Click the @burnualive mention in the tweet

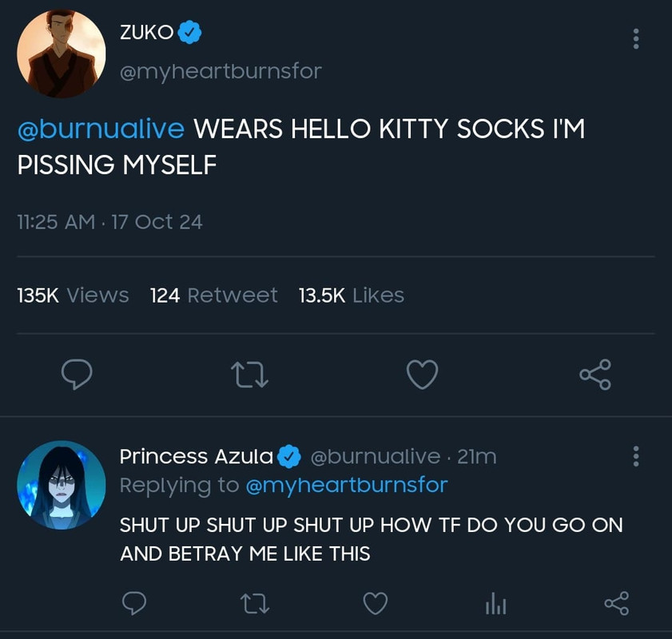click(101, 129)
